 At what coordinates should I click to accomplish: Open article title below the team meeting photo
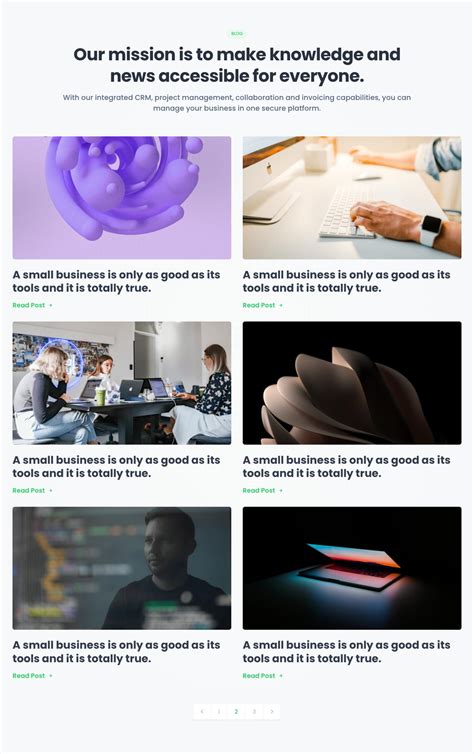[x=116, y=466]
